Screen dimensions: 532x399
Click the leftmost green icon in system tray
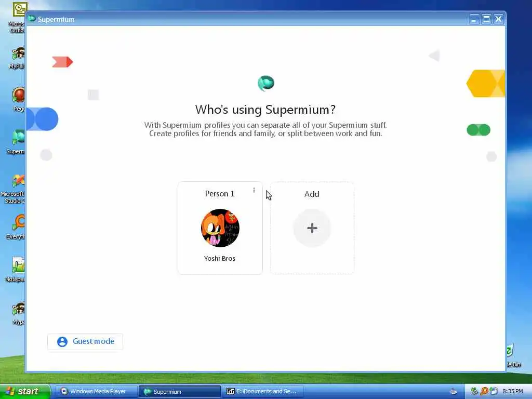474,391
